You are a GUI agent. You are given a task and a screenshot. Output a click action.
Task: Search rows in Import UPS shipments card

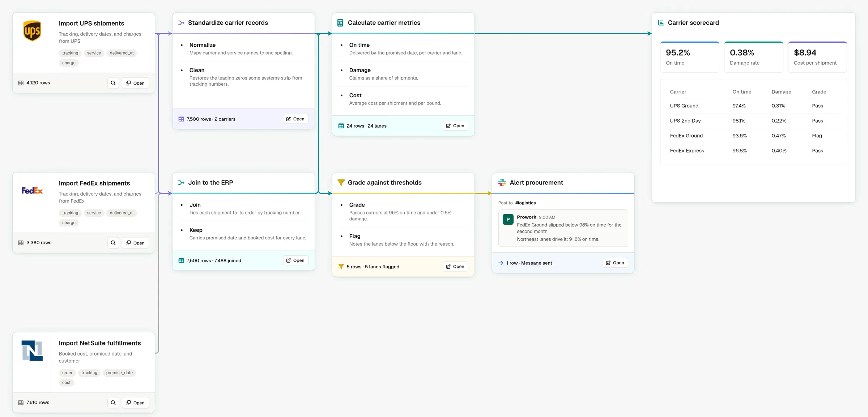tap(113, 83)
